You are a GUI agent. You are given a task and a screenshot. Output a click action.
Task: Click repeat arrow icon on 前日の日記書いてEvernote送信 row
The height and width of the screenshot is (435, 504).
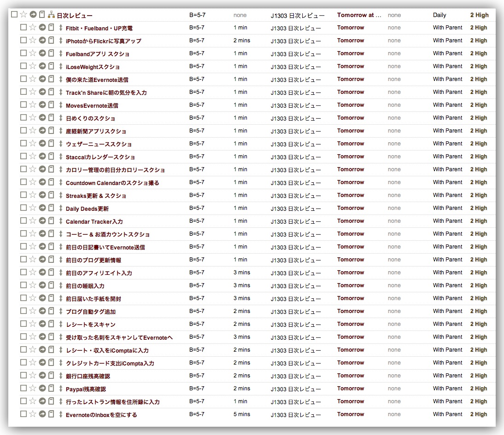42,246
